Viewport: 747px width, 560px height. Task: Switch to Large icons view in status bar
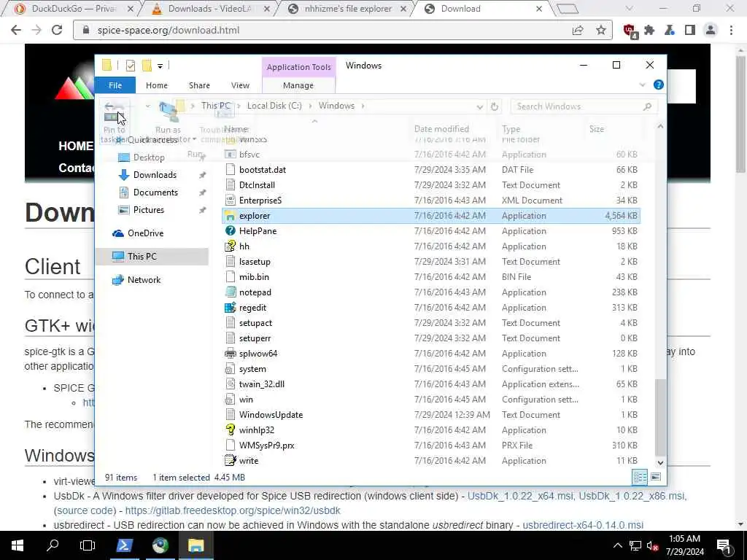click(656, 477)
